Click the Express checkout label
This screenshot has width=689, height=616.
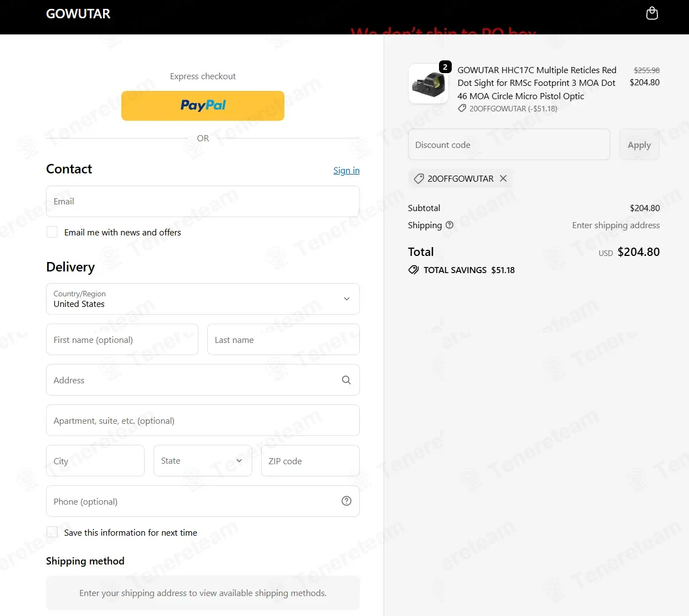203,76
